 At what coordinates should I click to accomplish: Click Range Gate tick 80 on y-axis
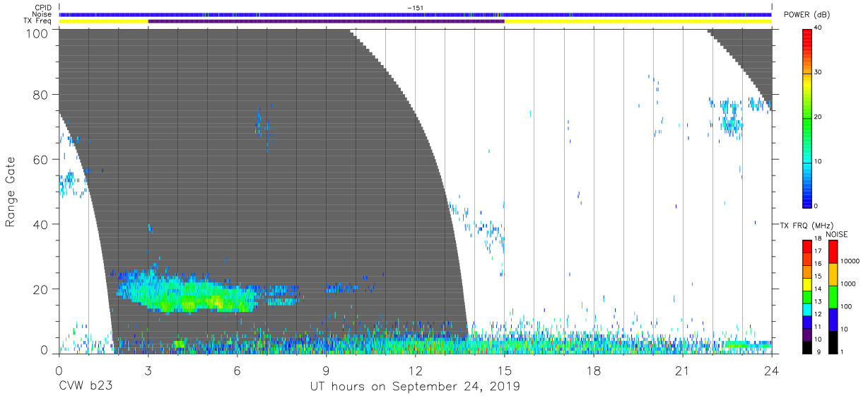tap(41, 95)
